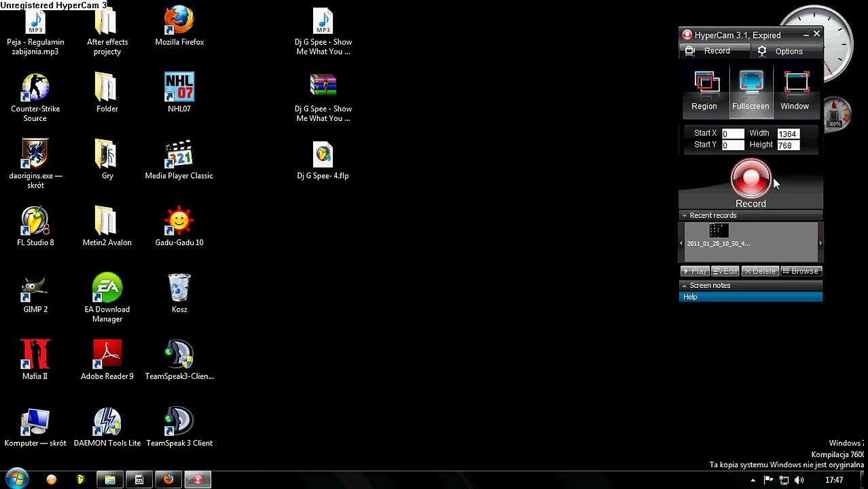Click the Browse button in HyperCam
Screen dimensions: 868x489
[x=801, y=271]
